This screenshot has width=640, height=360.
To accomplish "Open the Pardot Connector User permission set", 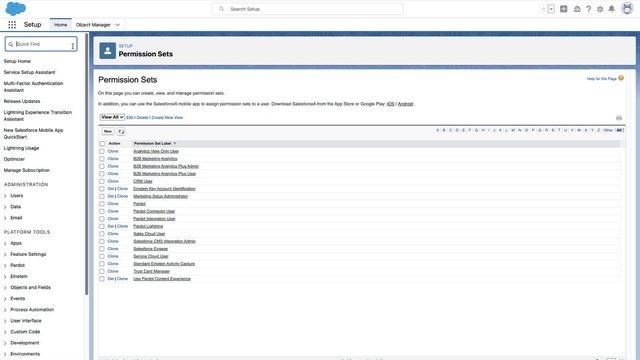I will point(154,211).
